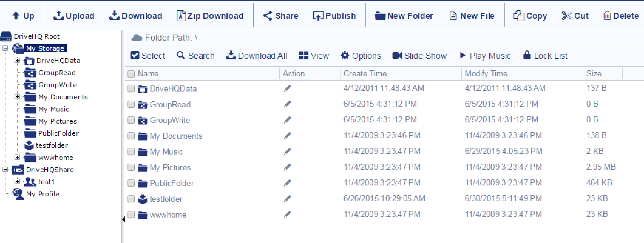Expand My Documents in the sidebar tree
Screen dimensions: 644x243
coord(17,97)
